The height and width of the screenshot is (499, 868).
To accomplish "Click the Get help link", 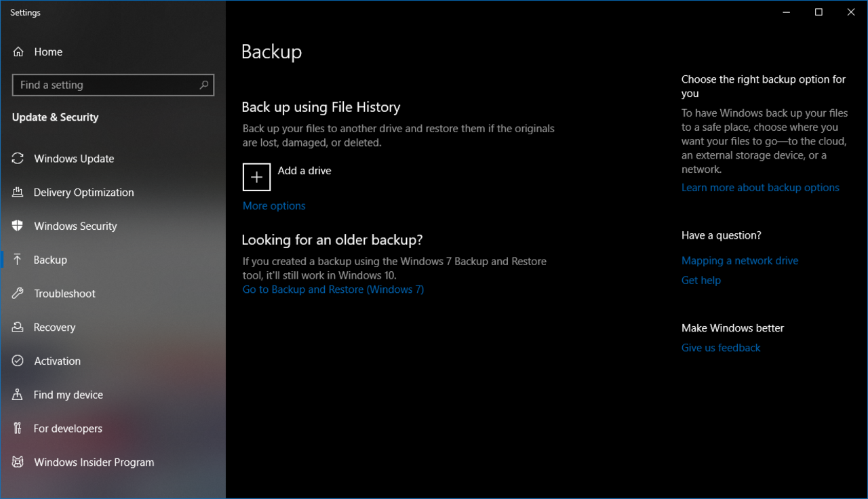I will [x=701, y=281].
